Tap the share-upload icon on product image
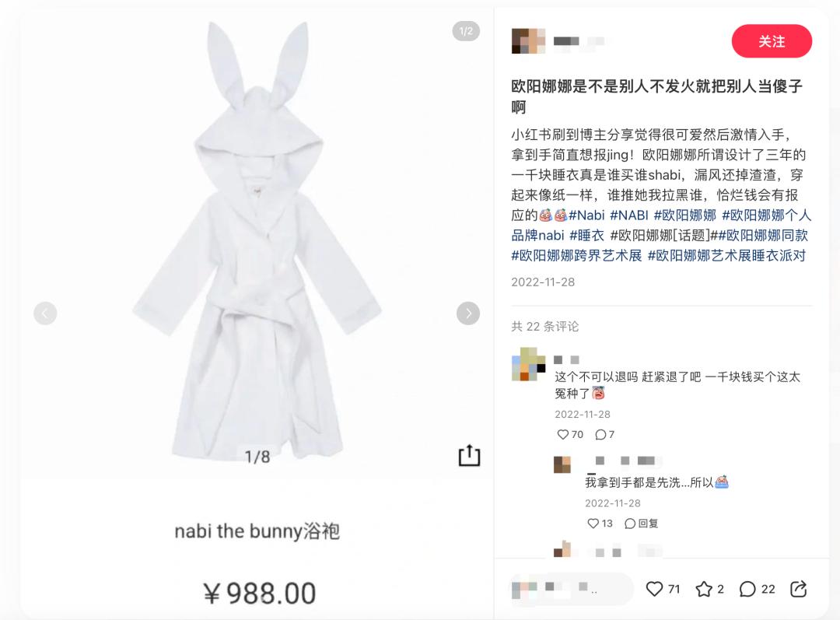Viewport: 840px width, 620px height. pyautogui.click(x=469, y=455)
